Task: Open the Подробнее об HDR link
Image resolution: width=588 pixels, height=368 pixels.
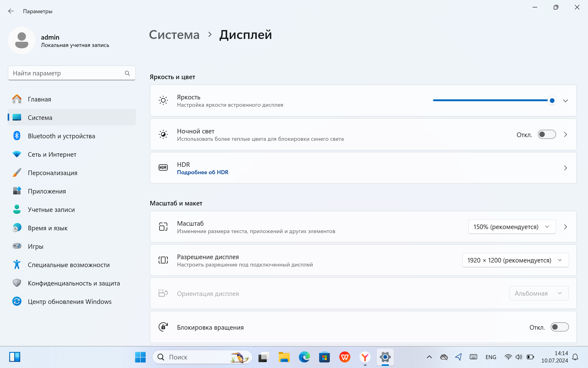Action: [203, 172]
